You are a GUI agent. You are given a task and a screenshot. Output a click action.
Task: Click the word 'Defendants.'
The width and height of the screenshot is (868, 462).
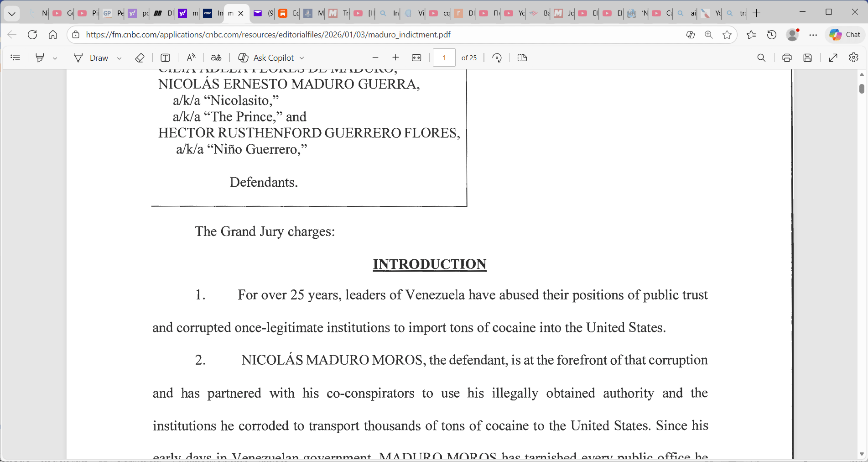tap(264, 182)
